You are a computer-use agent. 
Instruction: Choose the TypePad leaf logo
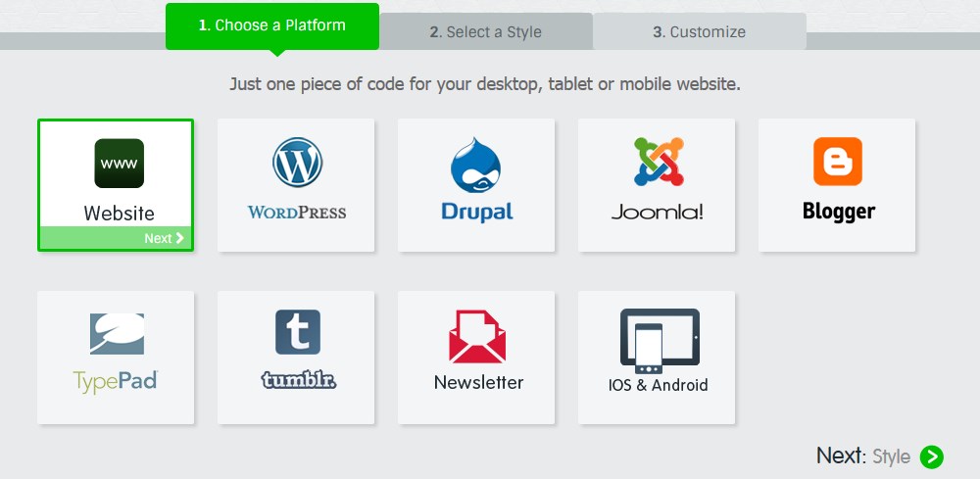117,334
